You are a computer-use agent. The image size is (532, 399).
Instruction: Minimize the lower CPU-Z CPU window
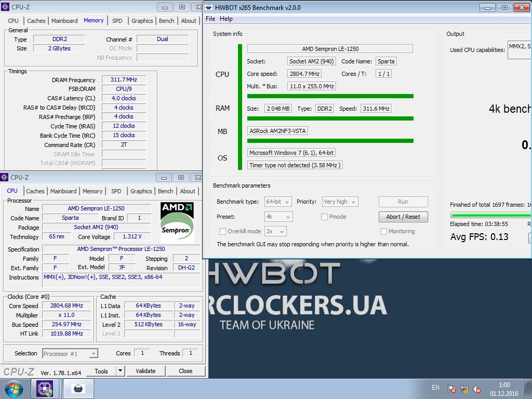coord(164,178)
